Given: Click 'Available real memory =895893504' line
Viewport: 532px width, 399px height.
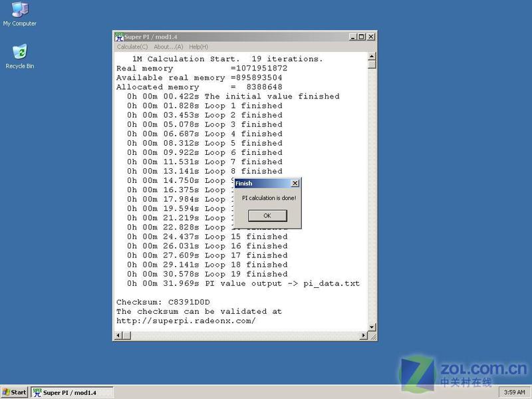Looking at the screenshot, I should click(199, 78).
